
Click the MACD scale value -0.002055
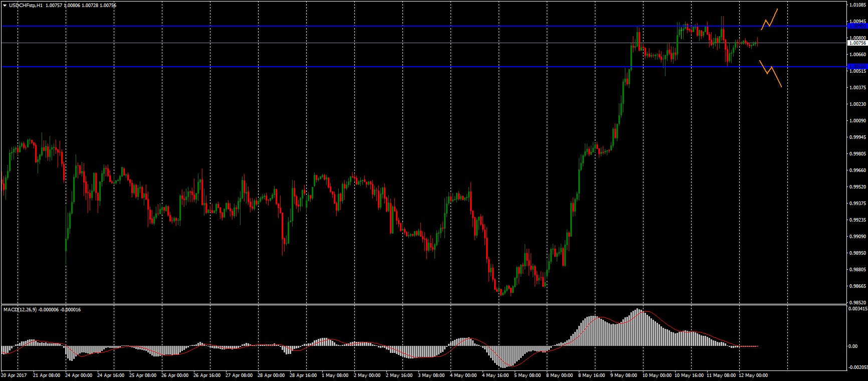[857, 367]
